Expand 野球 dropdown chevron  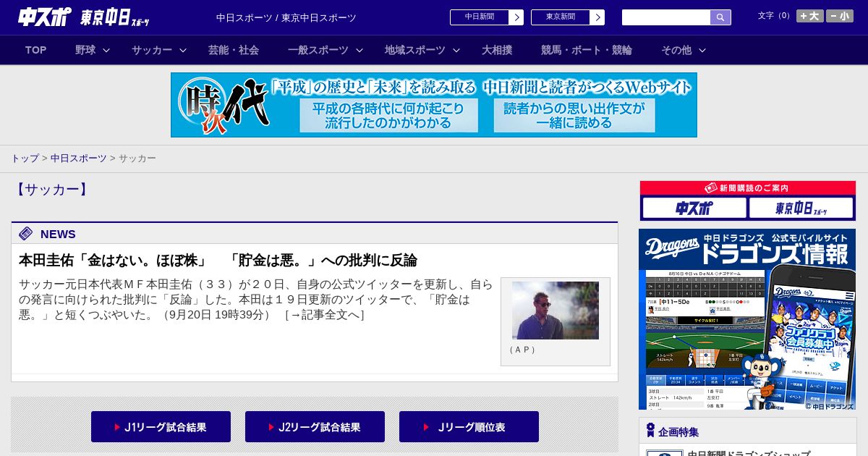[106, 50]
